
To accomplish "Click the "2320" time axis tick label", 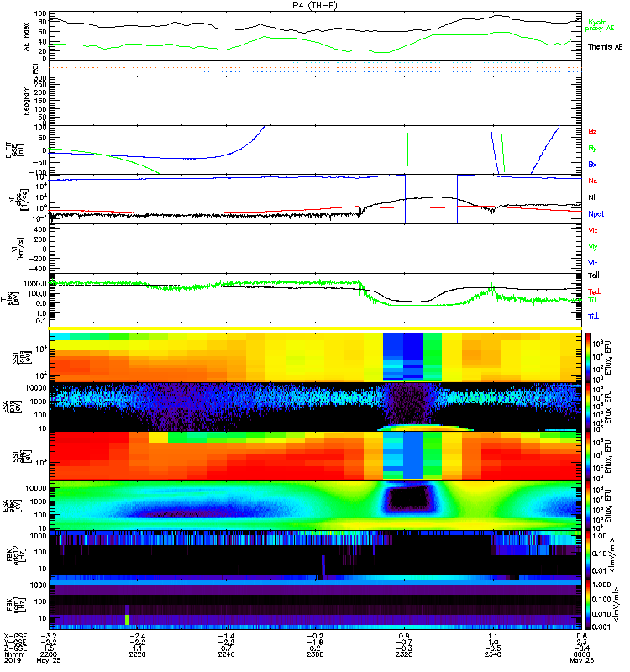I will 404,655.
